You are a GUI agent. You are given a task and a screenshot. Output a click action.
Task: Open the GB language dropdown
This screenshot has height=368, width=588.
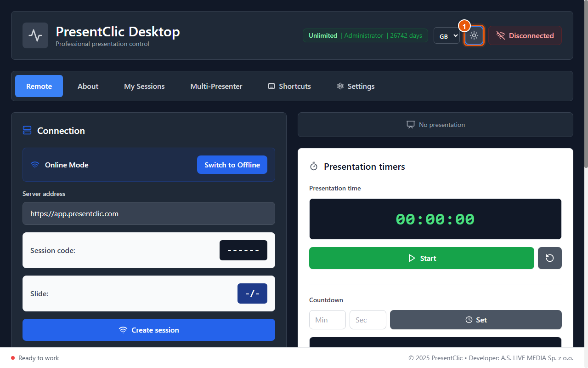(x=447, y=36)
